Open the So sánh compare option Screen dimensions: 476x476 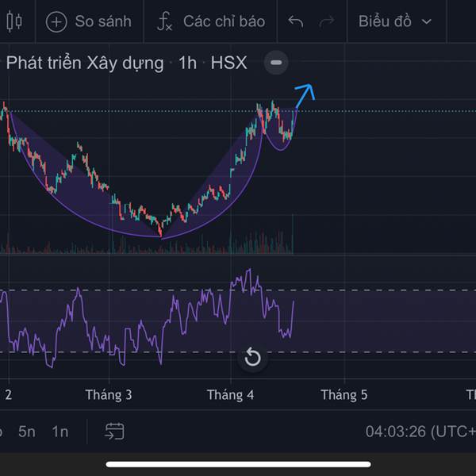[103, 21]
